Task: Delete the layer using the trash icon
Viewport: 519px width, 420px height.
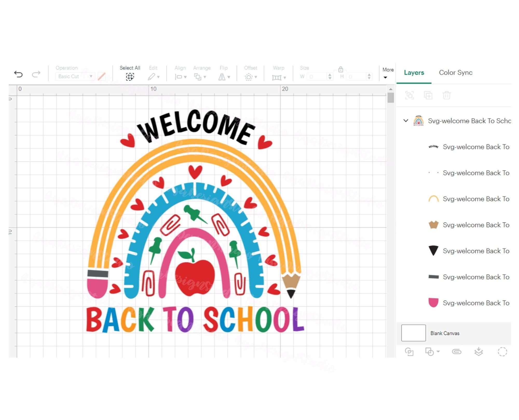Action: click(447, 95)
